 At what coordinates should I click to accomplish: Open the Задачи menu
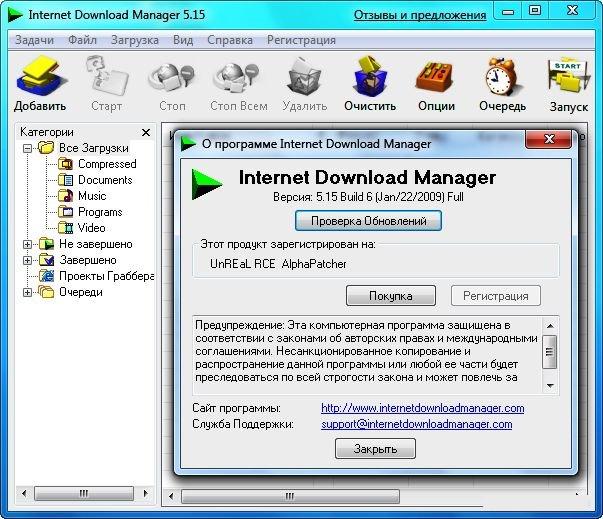[34, 40]
